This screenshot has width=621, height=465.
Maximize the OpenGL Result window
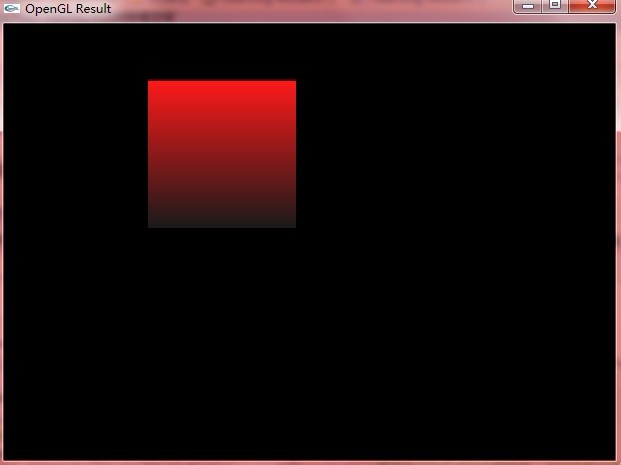pyautogui.click(x=555, y=6)
